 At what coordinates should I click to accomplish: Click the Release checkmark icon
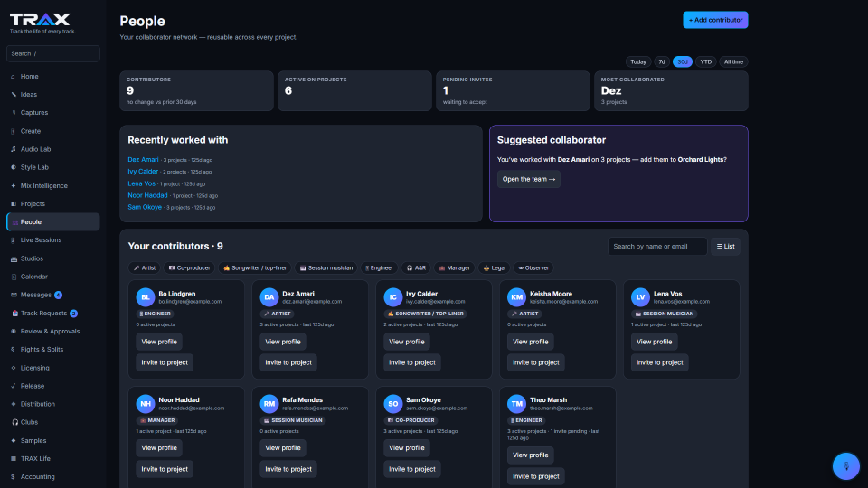14,386
